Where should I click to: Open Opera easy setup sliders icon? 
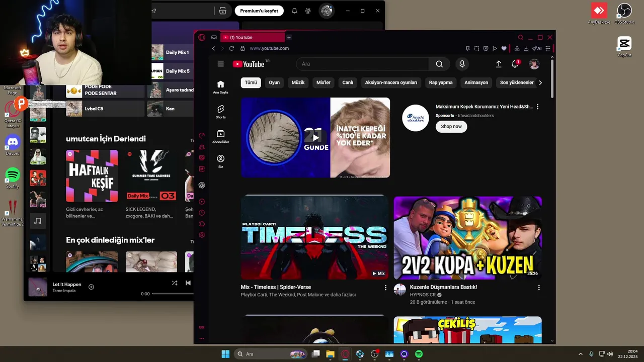tap(548, 48)
